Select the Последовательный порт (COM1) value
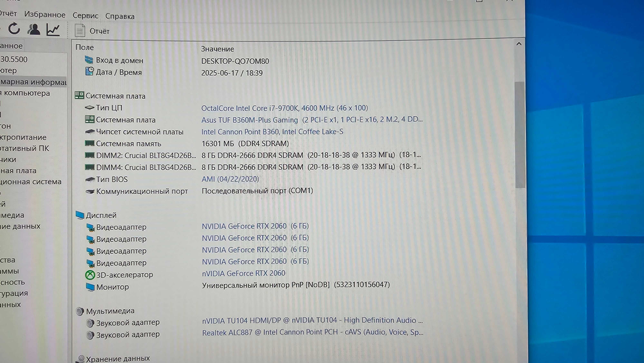 257,191
